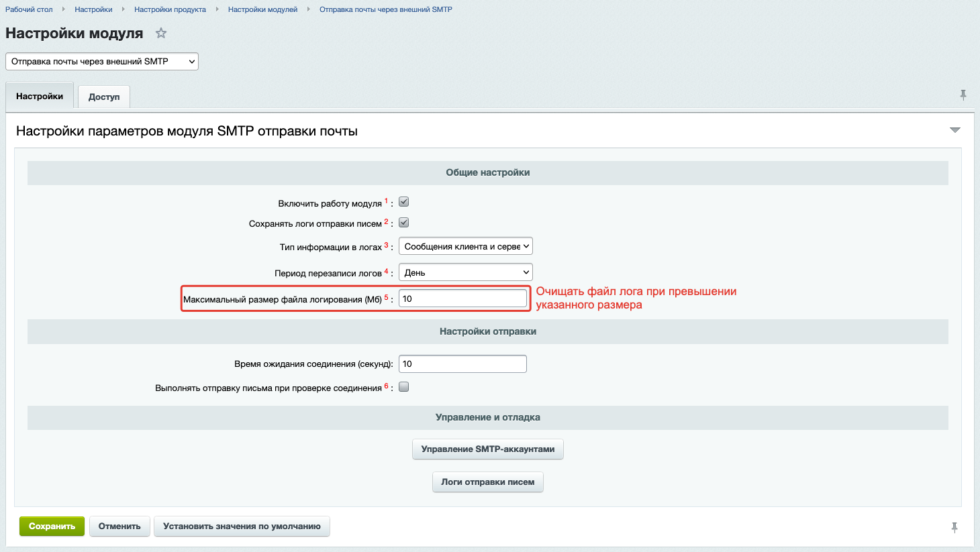Go to 'Рабочий стол' breadcrumb
The height and width of the screenshot is (552, 980).
pyautogui.click(x=29, y=9)
